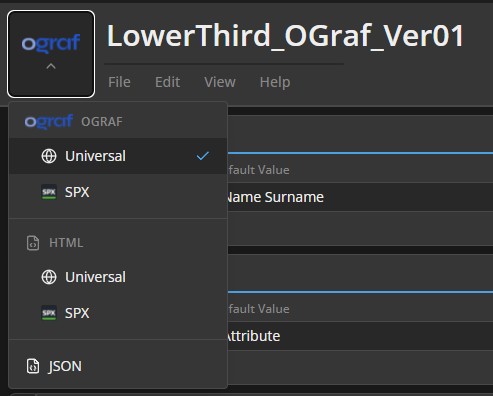
Task: Select SPX under the OGRAF section
Action: (x=118, y=192)
